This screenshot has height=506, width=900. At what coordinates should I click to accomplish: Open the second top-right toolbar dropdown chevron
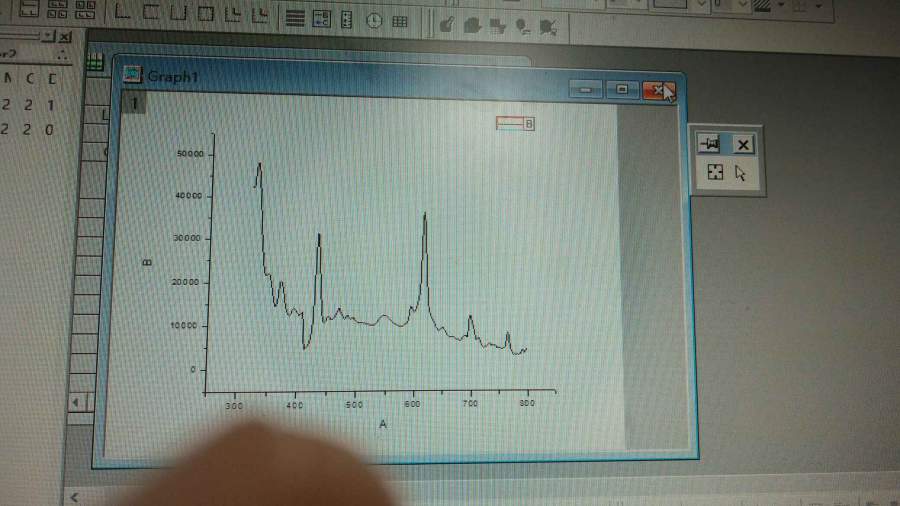pyautogui.click(x=743, y=5)
